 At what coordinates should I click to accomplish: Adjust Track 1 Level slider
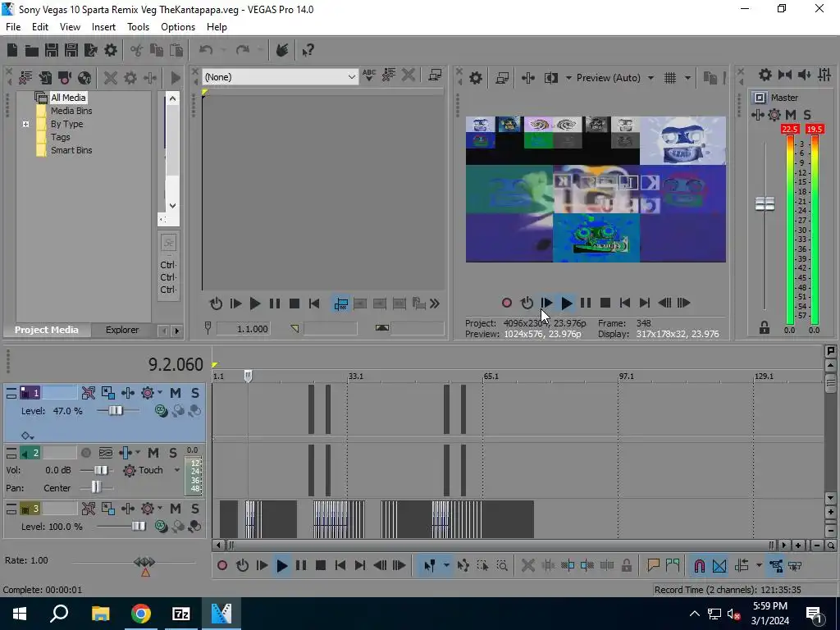115,411
